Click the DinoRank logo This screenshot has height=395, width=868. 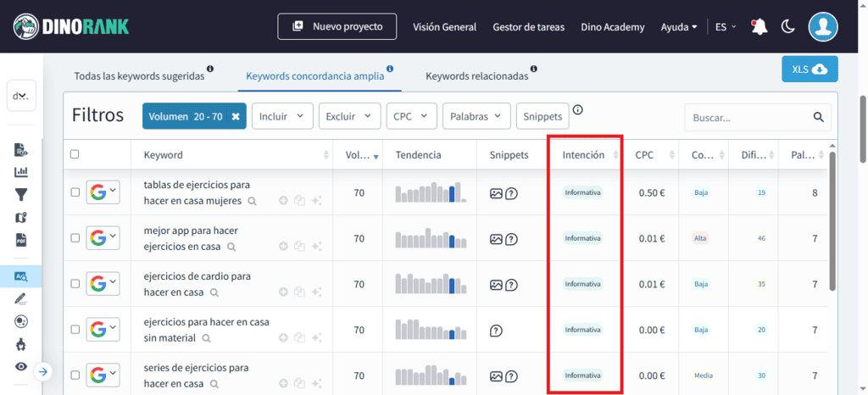click(71, 26)
